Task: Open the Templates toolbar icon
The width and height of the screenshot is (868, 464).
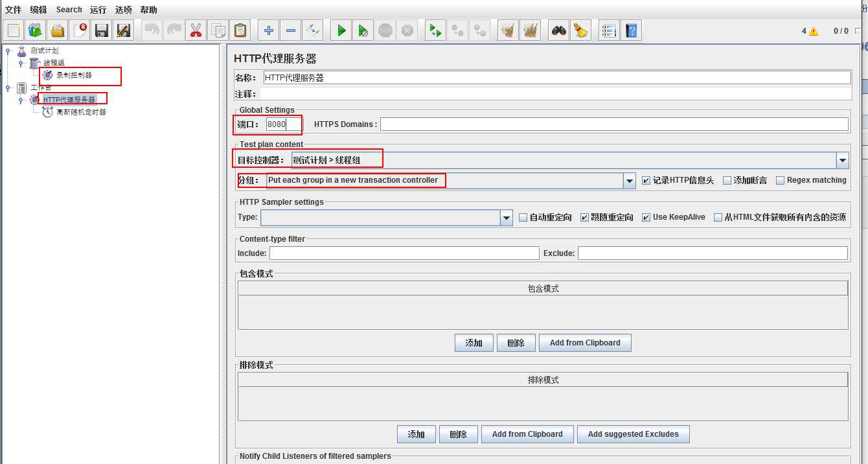Action: pyautogui.click(x=36, y=30)
